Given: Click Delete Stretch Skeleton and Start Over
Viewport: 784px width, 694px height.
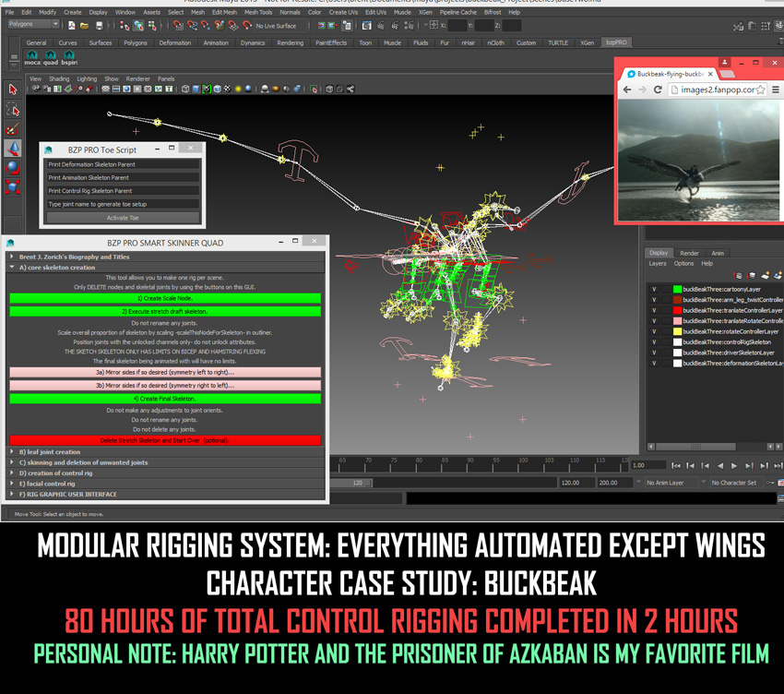Looking at the screenshot, I should (x=165, y=441).
